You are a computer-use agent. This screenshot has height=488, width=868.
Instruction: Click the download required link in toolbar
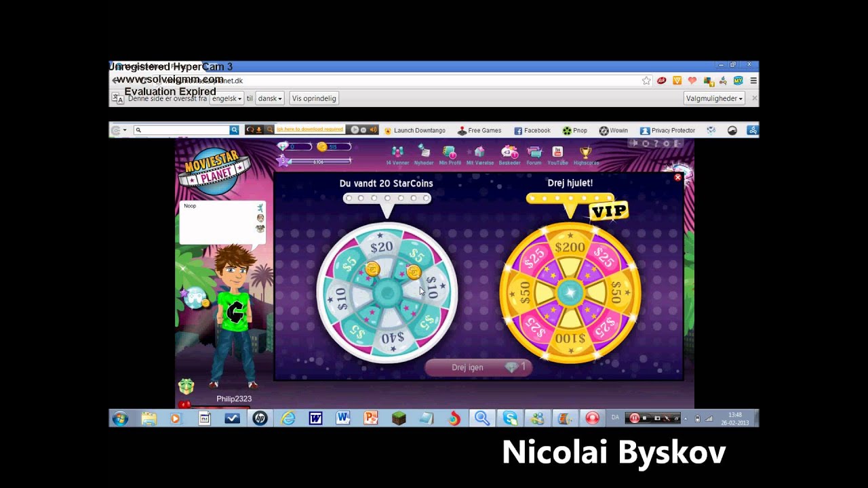click(309, 129)
